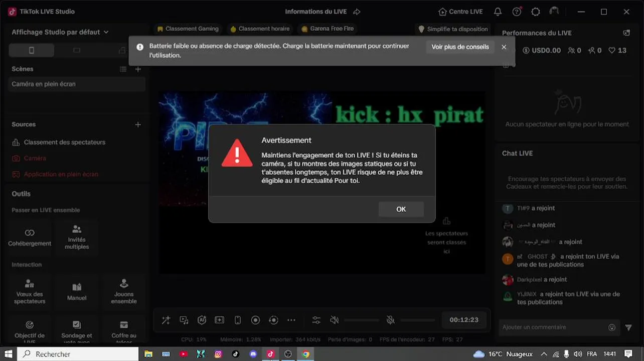This screenshot has width=644, height=361.
Task: Open the chat filter
Action: coord(628,328)
